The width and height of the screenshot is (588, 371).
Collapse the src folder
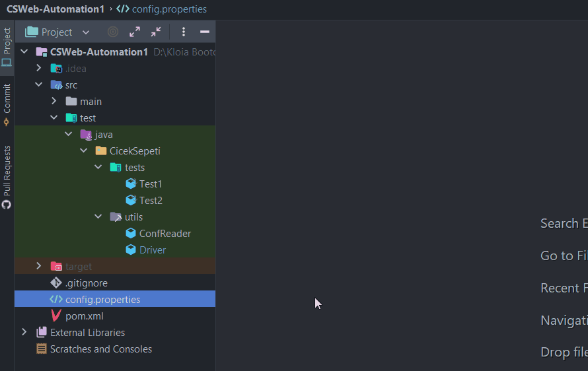(38, 84)
